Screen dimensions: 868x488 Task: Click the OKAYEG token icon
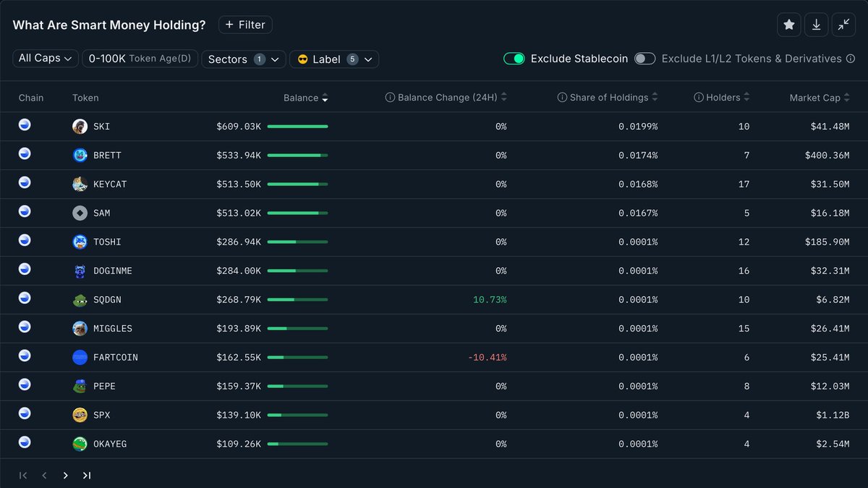[x=80, y=444]
